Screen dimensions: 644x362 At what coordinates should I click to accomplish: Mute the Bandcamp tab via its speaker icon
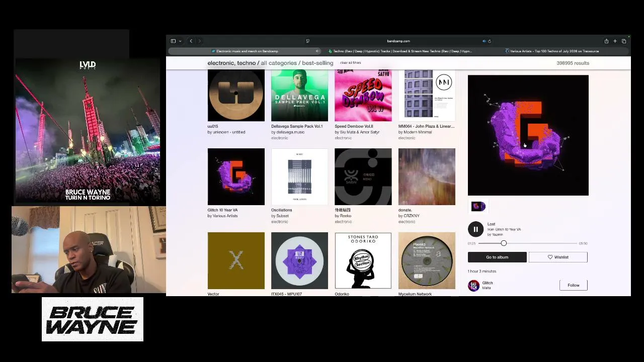[x=317, y=51]
